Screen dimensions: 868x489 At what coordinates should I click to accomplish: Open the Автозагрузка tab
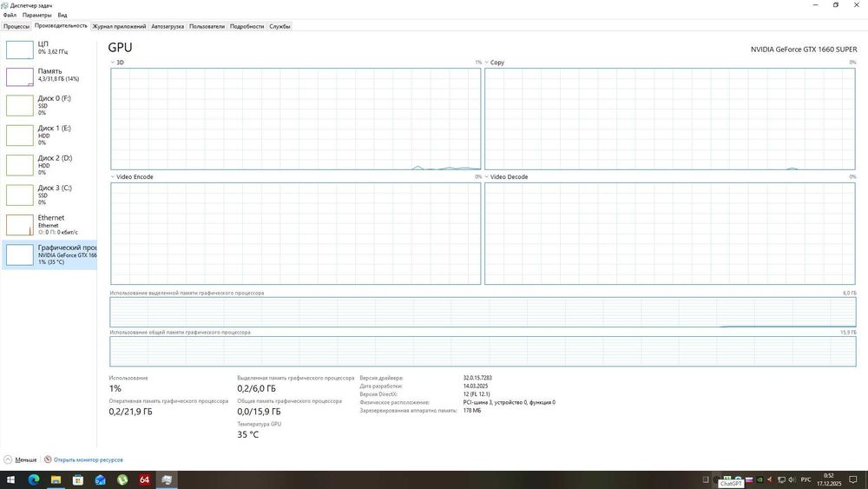168,26
